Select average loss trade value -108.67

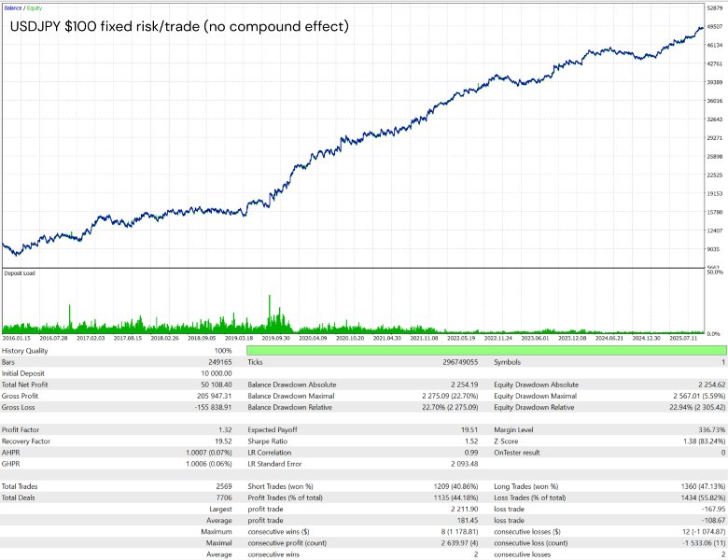714,521
